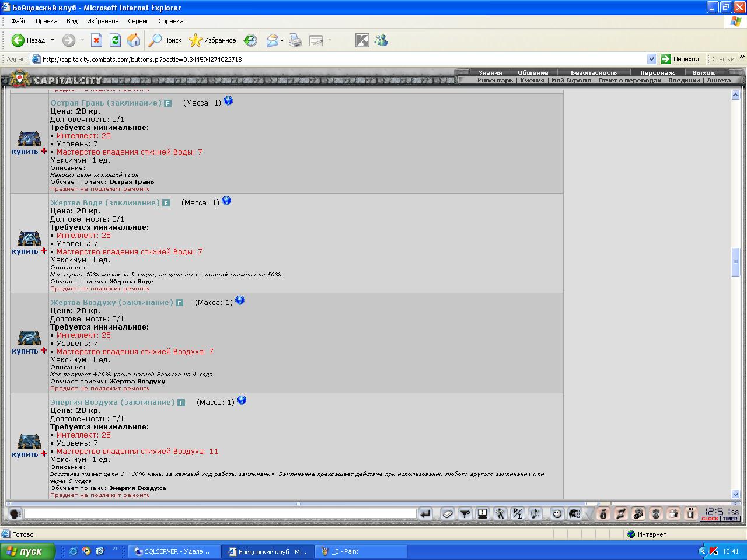Viewport: 747px width, 560px height.
Task: Refresh the page with green arrows icon
Action: pyautogui.click(x=115, y=40)
